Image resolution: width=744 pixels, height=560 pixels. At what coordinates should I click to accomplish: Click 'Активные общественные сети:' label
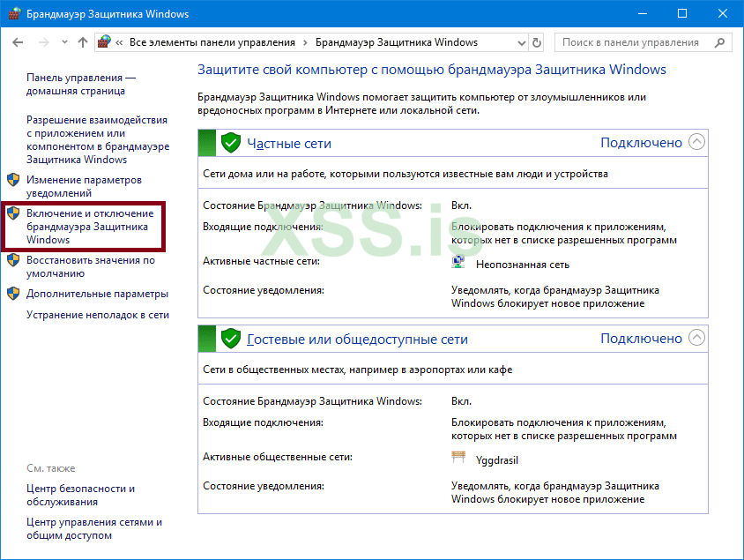pyautogui.click(x=278, y=457)
